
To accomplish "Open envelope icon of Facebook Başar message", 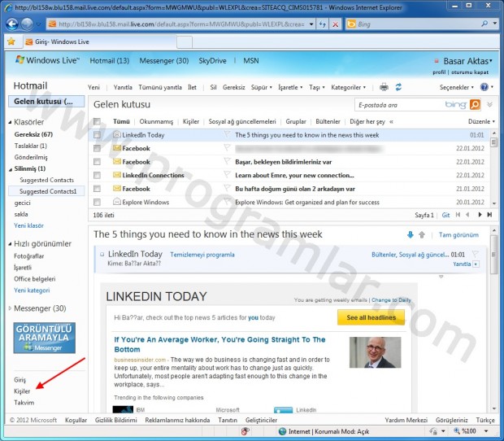I will pyautogui.click(x=117, y=161).
